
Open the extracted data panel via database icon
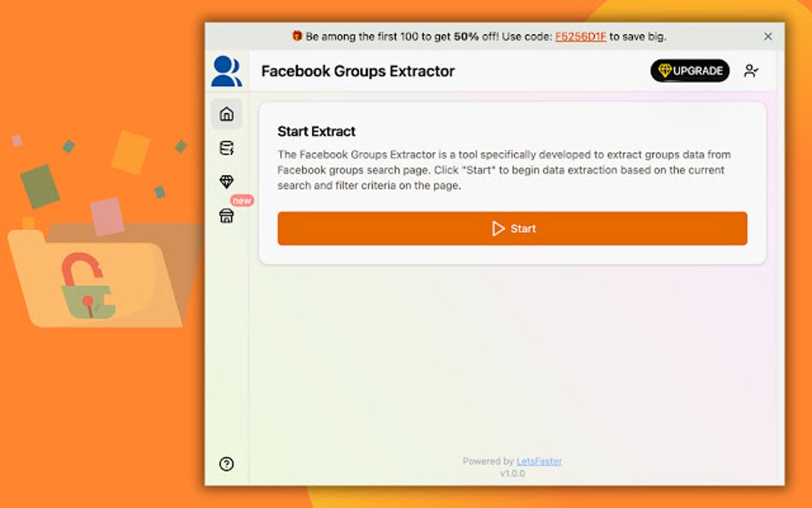coord(226,147)
